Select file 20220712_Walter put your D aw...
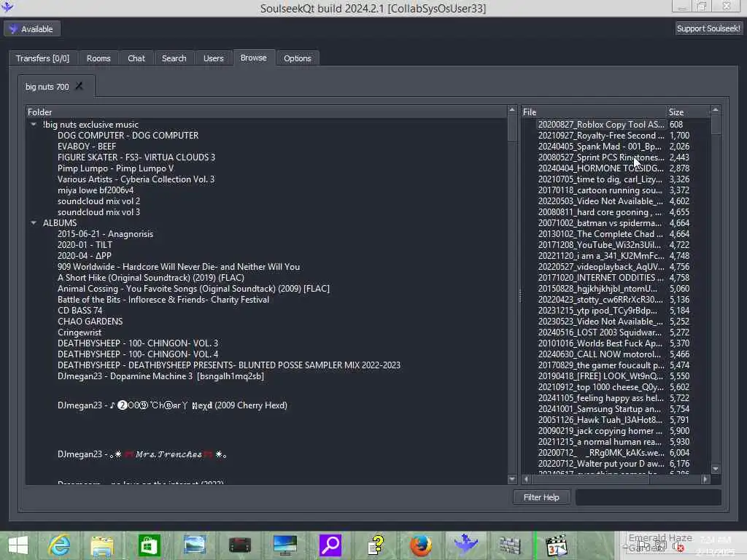 click(601, 463)
